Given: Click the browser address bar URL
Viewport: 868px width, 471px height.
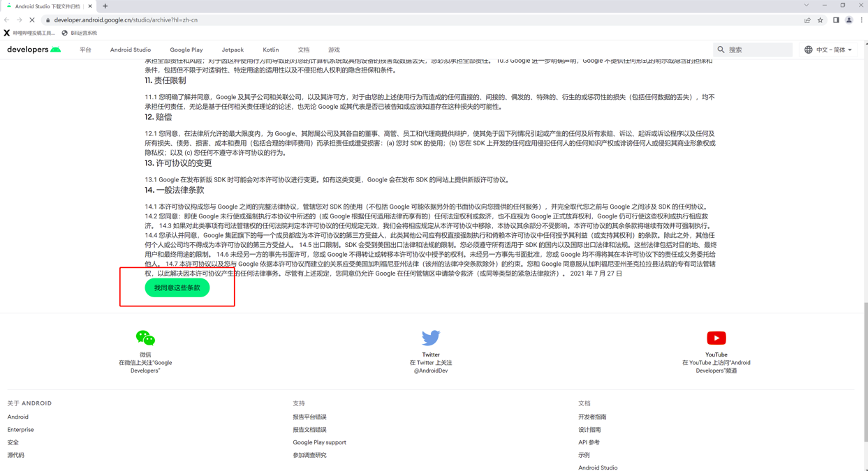Looking at the screenshot, I should (126, 20).
